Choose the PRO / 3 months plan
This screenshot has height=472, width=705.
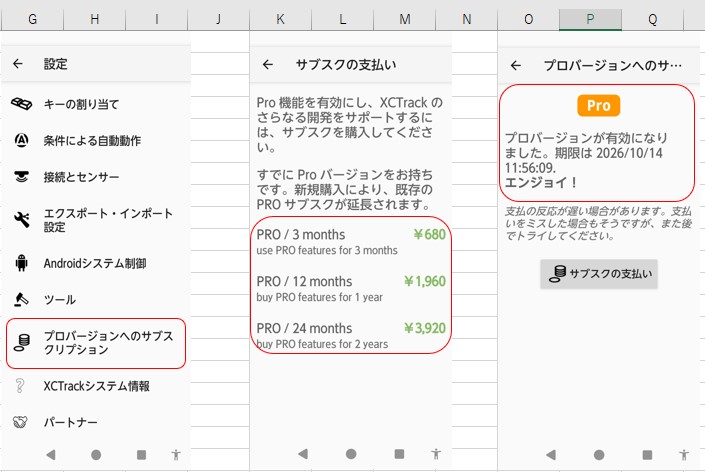[350, 241]
